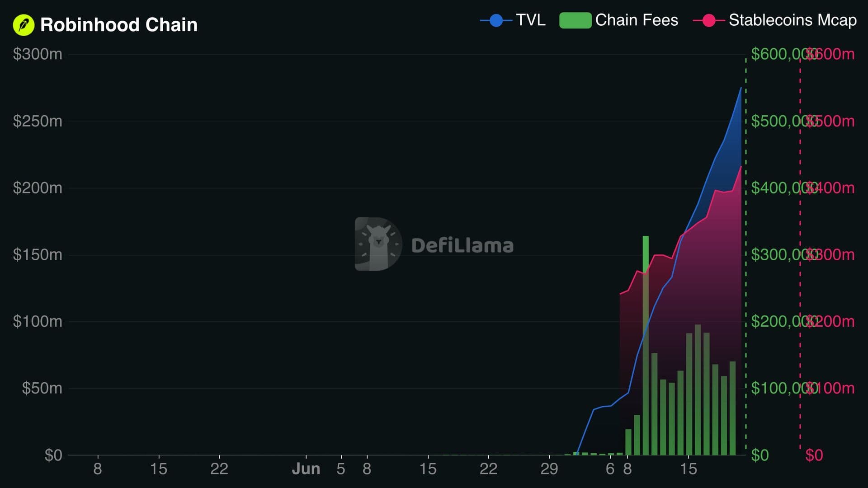The height and width of the screenshot is (488, 868).
Task: Click the $100m left axis label
Action: tap(38, 322)
